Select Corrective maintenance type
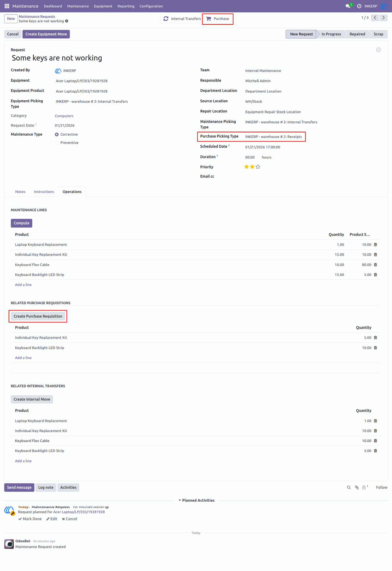392x571 pixels. click(x=57, y=134)
